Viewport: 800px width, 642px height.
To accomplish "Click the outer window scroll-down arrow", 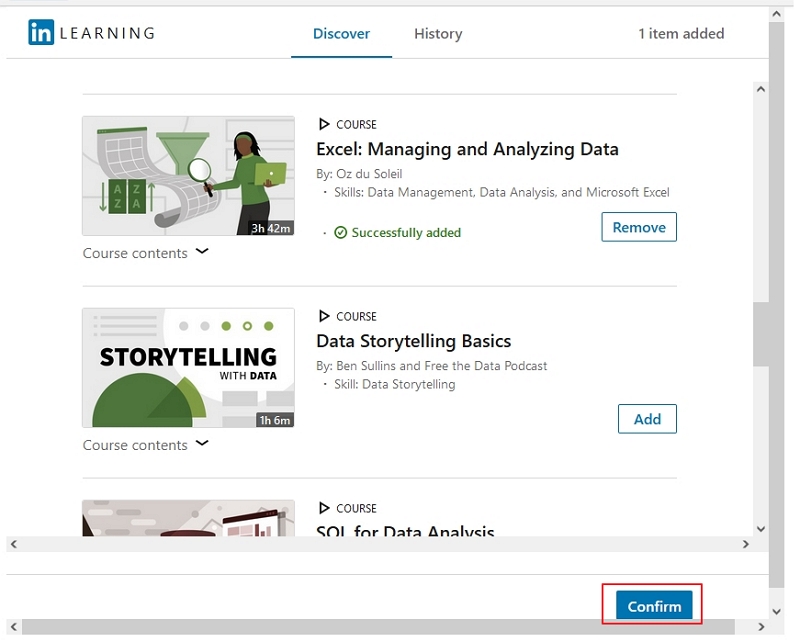I will 777,611.
